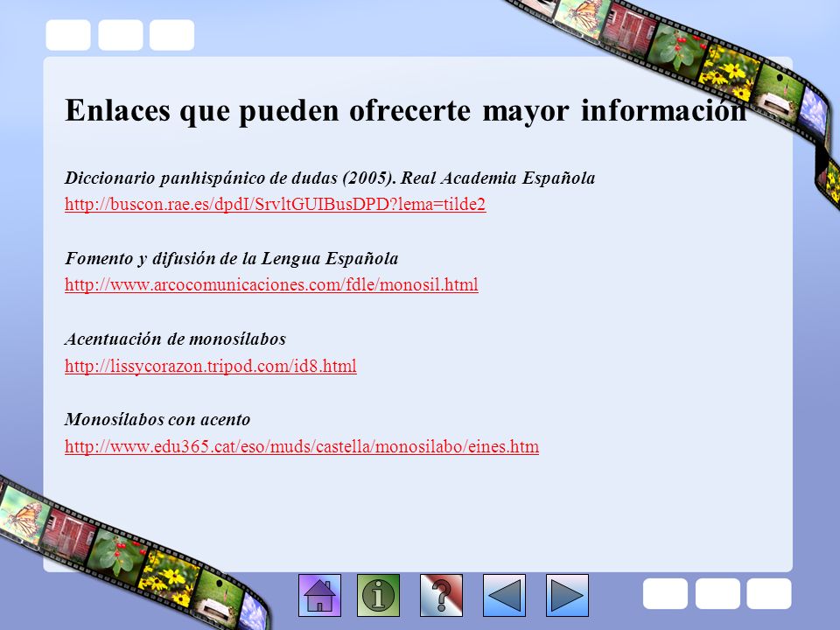This screenshot has height=630, width=840.
Task: Select the heading Enlaces que pueden ofrecerte mayor información
Action: pyautogui.click(x=405, y=111)
